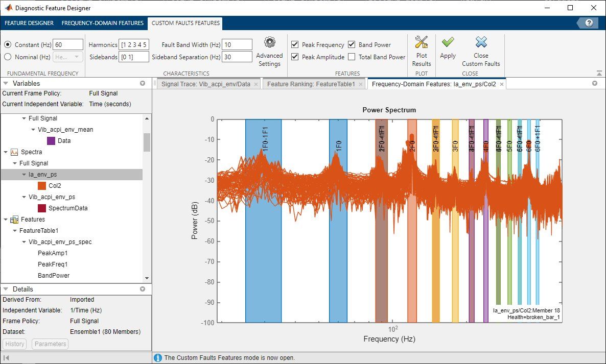This screenshot has height=364, width=606.
Task: Open Advanced Settings gear icon
Action: pyautogui.click(x=269, y=43)
